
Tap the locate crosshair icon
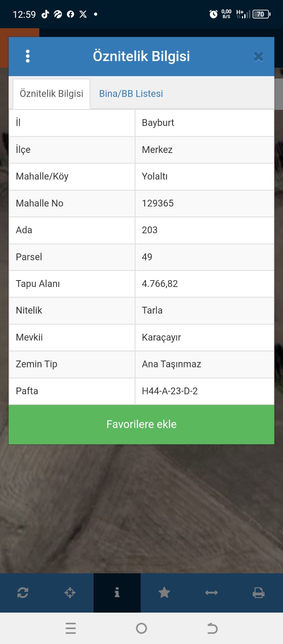(x=70, y=592)
